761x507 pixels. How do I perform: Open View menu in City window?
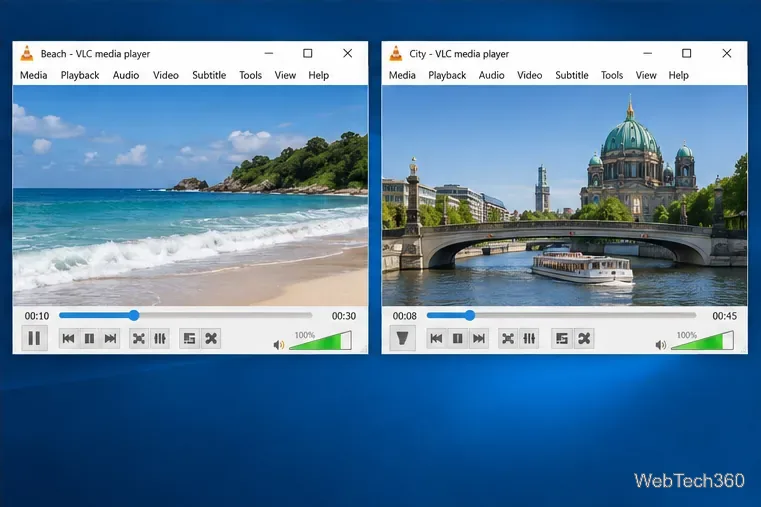646,75
